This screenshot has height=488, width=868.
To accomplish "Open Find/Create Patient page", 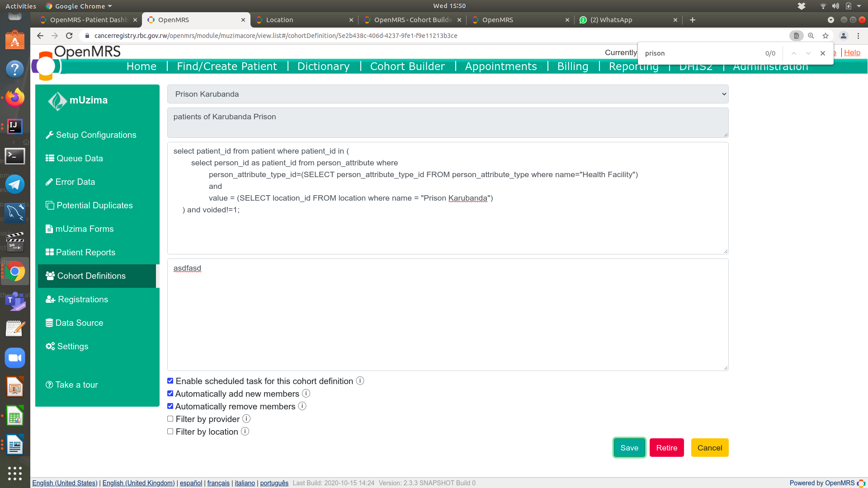I will (x=226, y=66).
